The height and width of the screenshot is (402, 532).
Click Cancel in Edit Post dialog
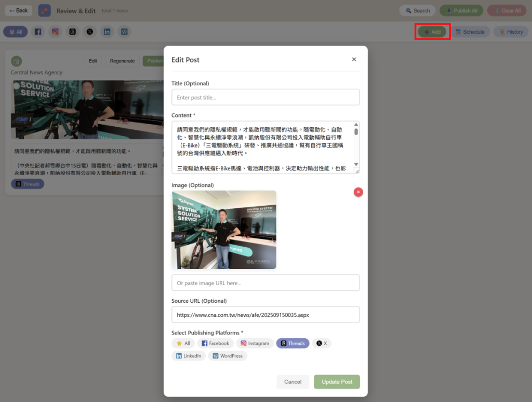(x=292, y=382)
